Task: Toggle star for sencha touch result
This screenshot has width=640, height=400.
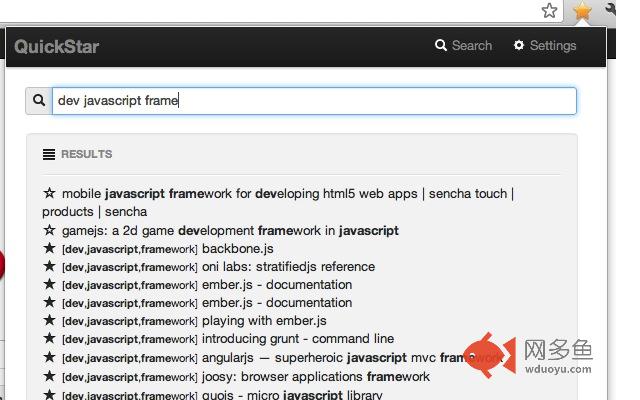Action: click(49, 193)
